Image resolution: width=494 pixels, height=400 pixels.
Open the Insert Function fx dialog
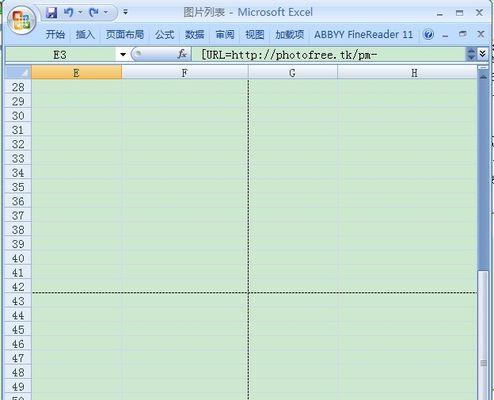click(182, 54)
